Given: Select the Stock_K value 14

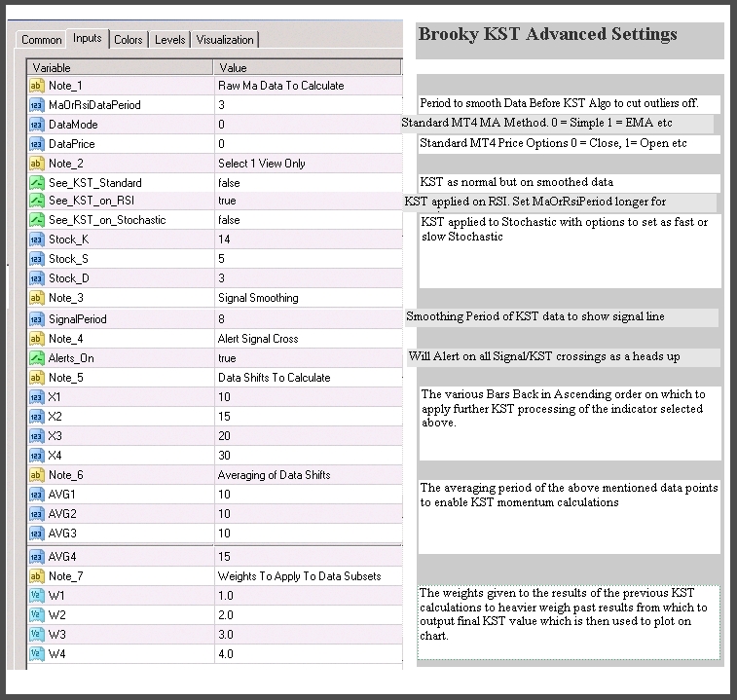Looking at the screenshot, I should coord(309,239).
